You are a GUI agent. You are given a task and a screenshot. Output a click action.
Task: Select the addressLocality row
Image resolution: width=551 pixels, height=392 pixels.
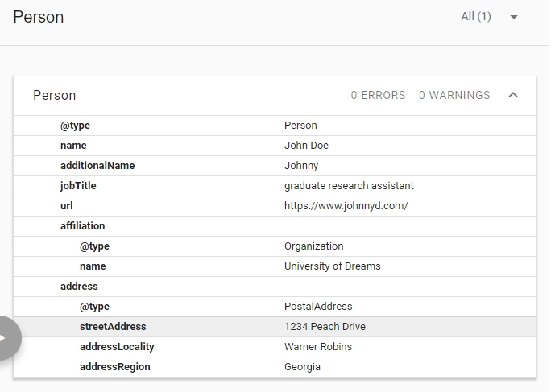(275, 347)
